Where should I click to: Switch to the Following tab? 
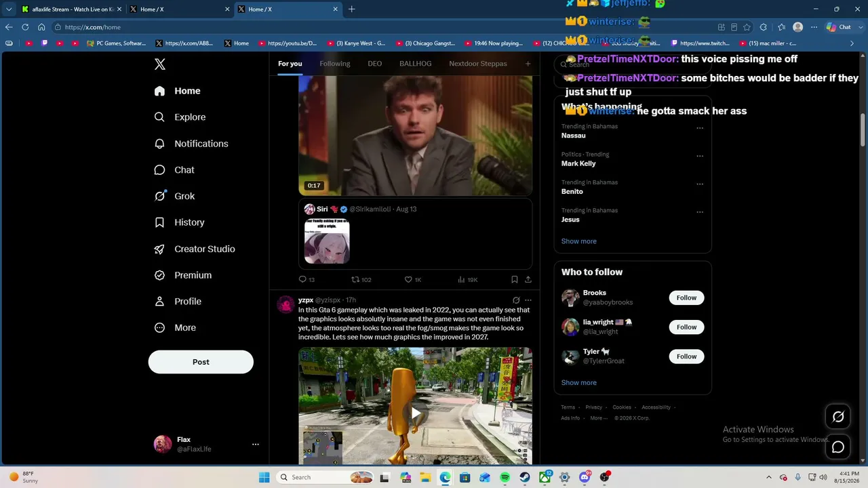pos(335,64)
